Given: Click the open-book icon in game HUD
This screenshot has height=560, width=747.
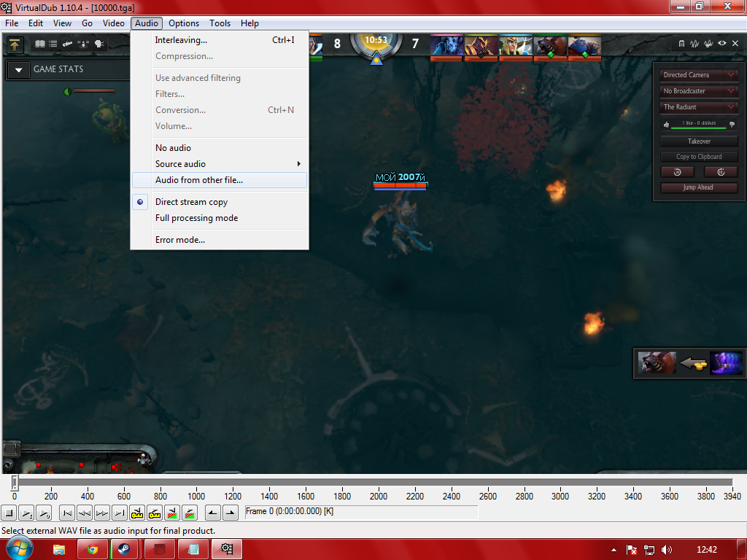Looking at the screenshot, I should pos(40,44).
